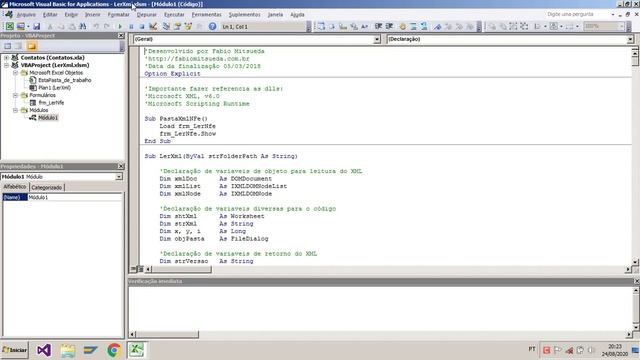The image size is (640, 360).
Task: Open the (Declaração) procedure dropdown
Action: 630,39
